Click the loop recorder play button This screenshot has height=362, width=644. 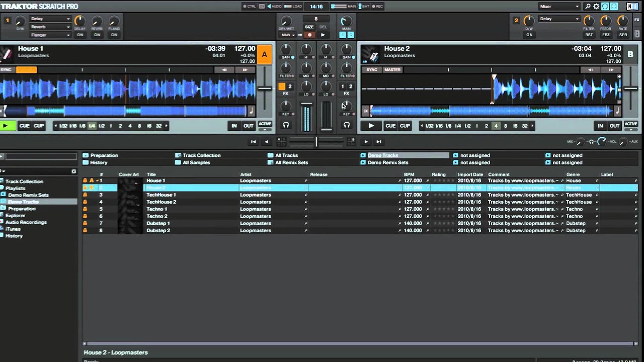point(323,35)
